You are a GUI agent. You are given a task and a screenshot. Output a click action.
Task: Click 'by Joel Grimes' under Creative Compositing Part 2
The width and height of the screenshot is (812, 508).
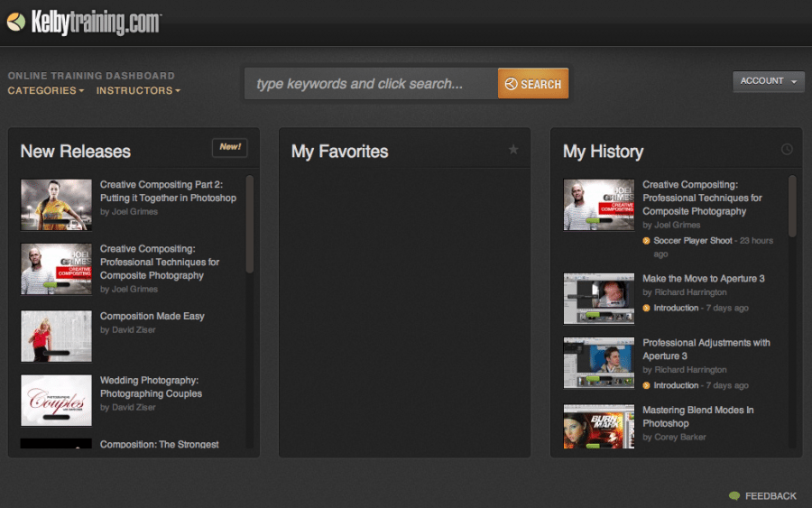pyautogui.click(x=129, y=212)
